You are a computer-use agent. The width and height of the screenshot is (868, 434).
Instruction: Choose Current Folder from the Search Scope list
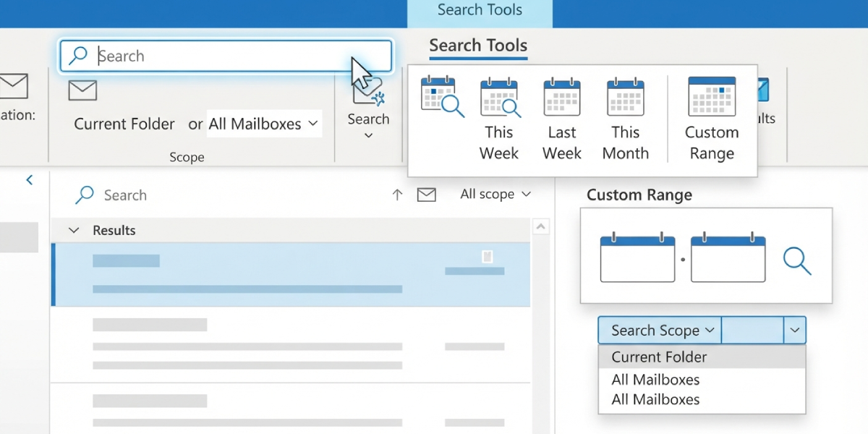click(702, 357)
